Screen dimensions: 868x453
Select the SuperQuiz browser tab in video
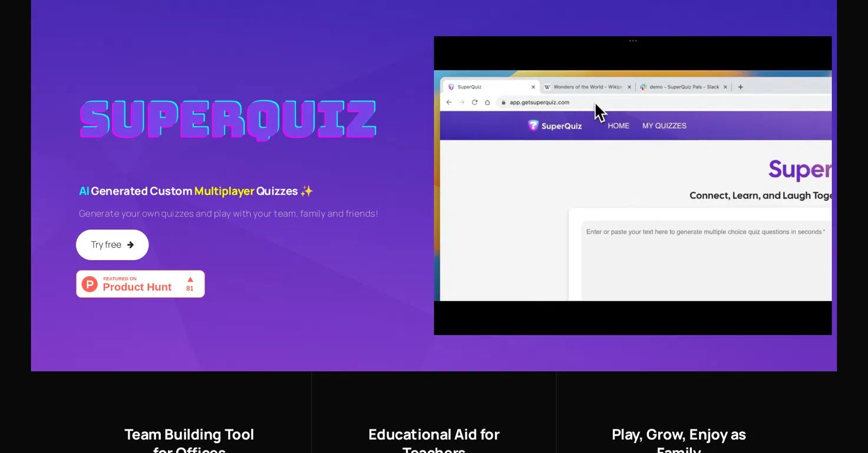click(490, 87)
